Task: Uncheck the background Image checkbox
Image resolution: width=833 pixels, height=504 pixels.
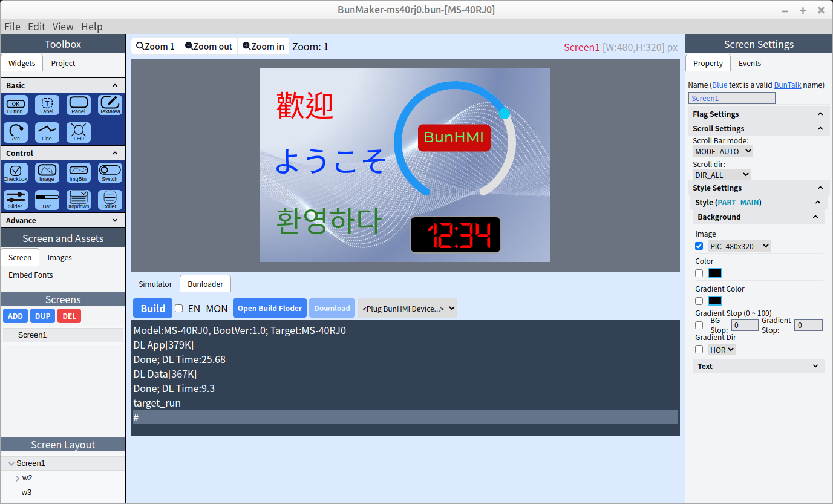Action: tap(699, 246)
